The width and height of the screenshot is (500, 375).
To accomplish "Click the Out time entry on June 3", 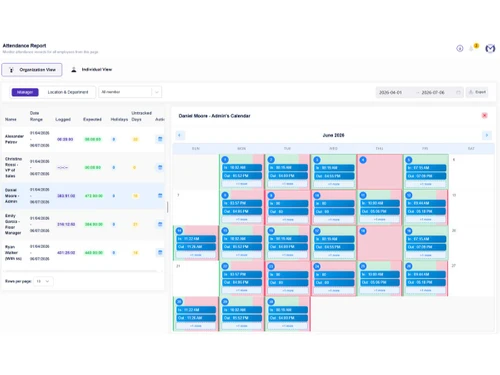I will tap(334, 176).
